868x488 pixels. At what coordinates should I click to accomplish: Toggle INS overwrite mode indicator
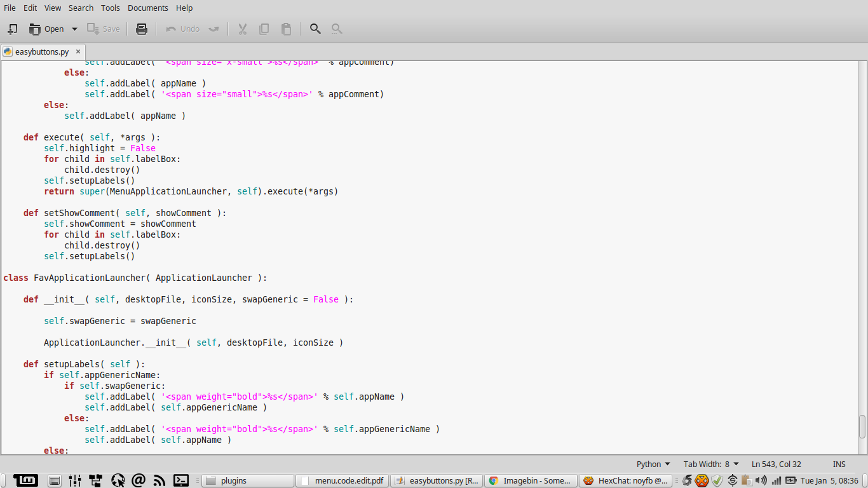click(839, 464)
